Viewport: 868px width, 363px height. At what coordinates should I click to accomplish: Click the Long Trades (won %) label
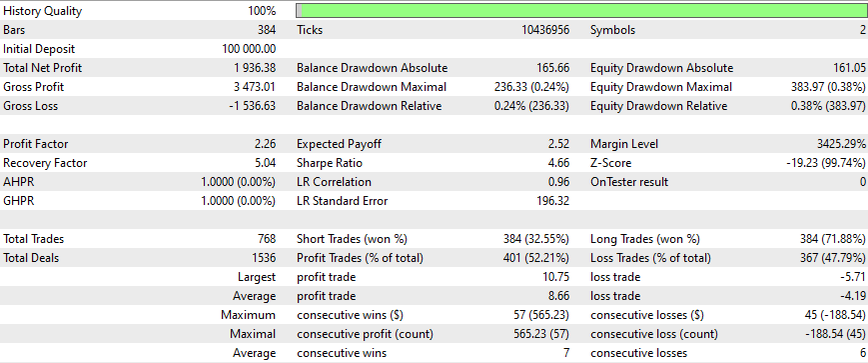click(x=645, y=239)
